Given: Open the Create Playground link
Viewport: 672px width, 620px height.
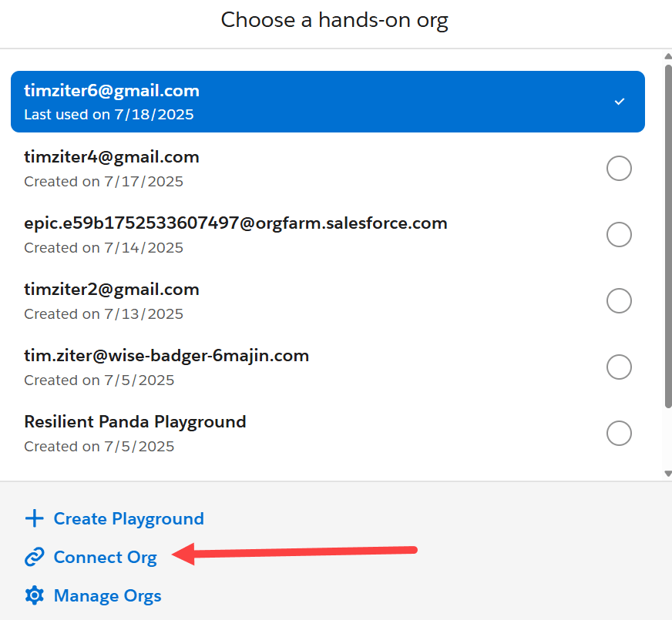Looking at the screenshot, I should [128, 518].
